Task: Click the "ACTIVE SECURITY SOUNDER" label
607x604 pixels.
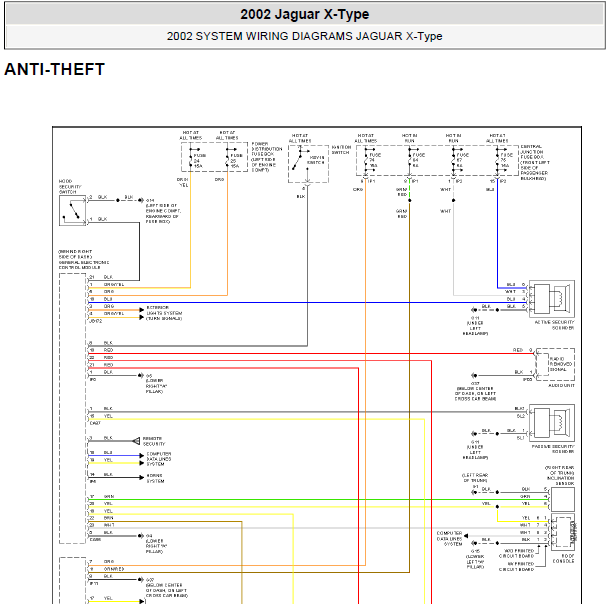Action: tap(554, 325)
